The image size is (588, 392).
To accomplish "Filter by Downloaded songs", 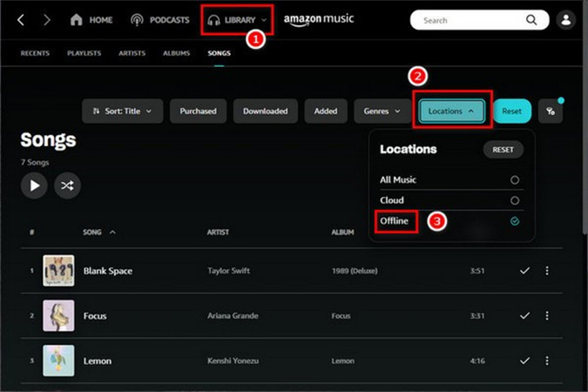I will 265,111.
